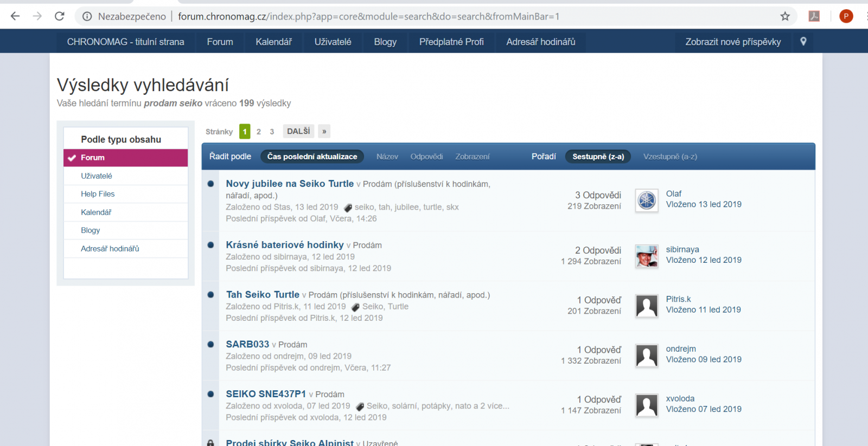Open Kalendář in the top navbar

(x=273, y=42)
